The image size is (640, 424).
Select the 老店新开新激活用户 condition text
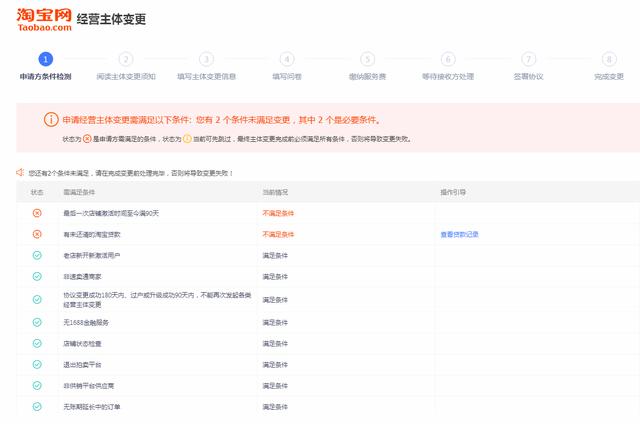(x=92, y=255)
